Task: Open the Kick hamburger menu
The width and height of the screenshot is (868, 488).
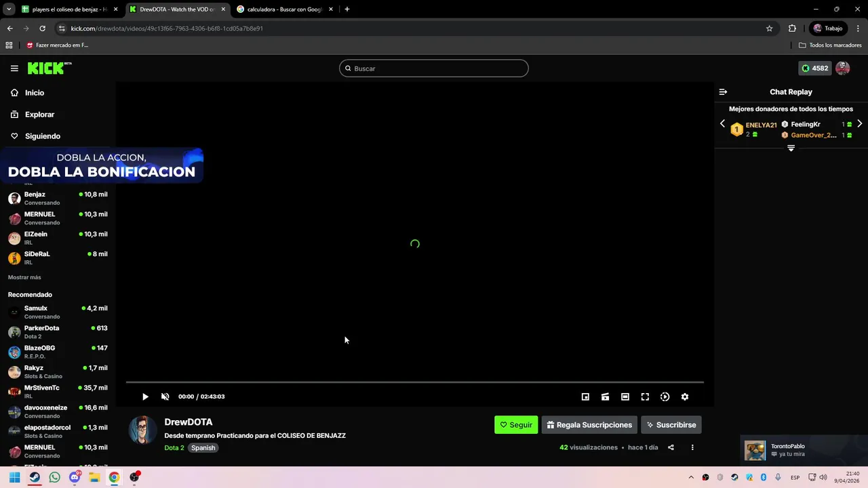Action: (x=14, y=68)
